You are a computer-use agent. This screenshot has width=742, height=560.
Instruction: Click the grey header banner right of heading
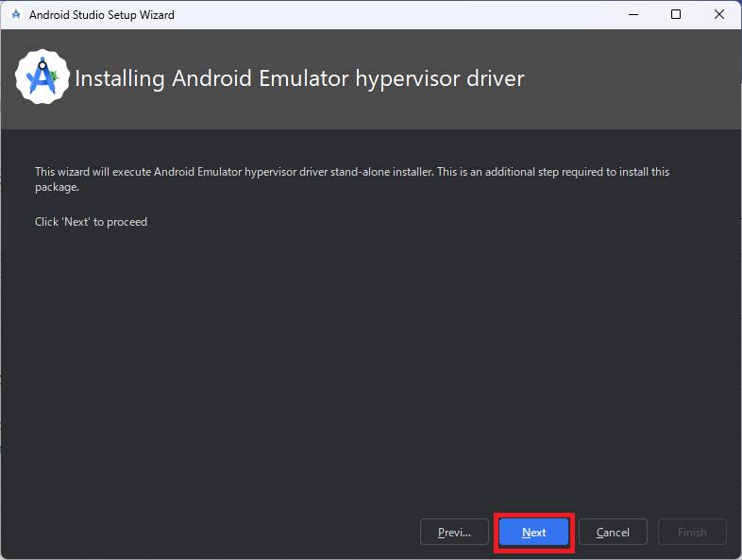point(632,78)
